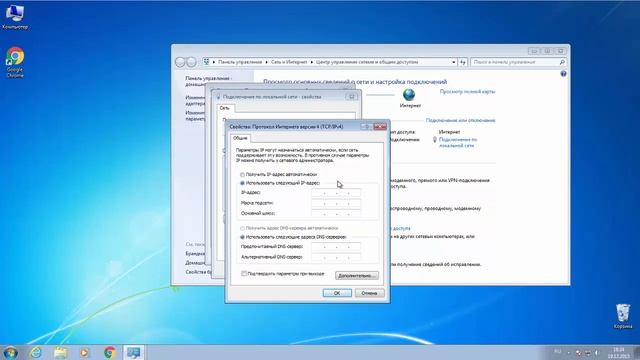Viewport: 640px width, 360px height.
Task: Select the Сеть tab in connection properties
Action: 224,108
